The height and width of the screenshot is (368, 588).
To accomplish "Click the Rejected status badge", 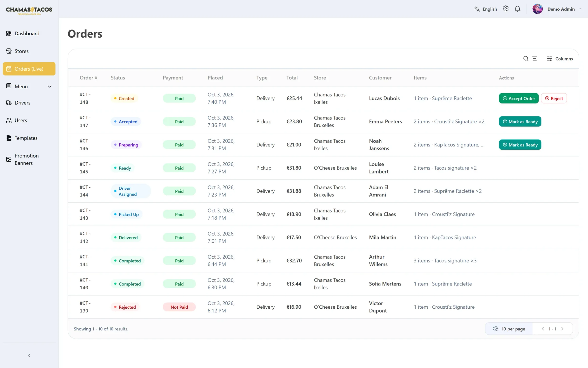I will [125, 307].
